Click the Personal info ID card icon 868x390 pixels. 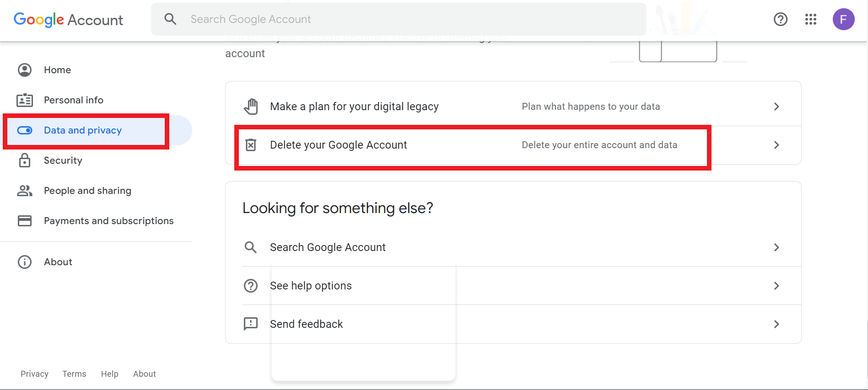25,100
